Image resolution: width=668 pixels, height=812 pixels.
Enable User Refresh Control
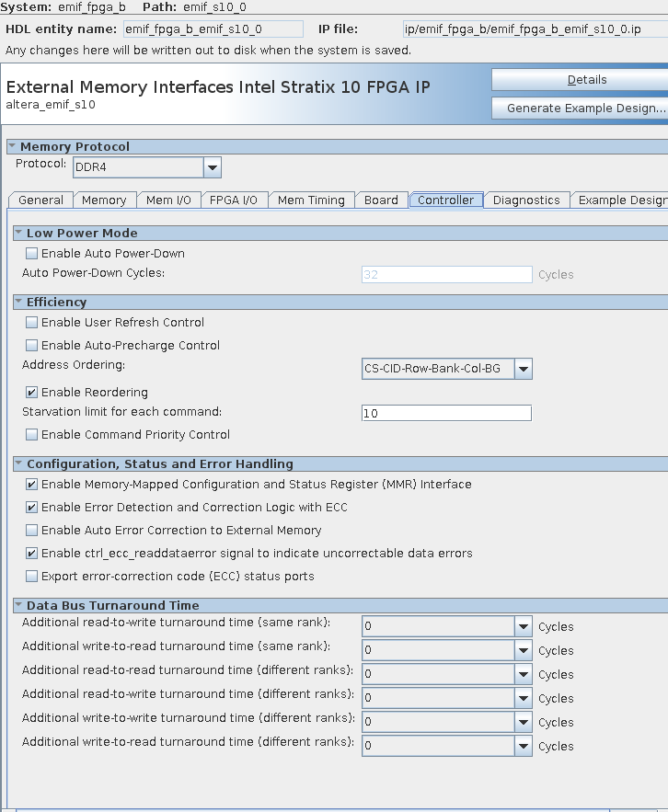pos(31,322)
